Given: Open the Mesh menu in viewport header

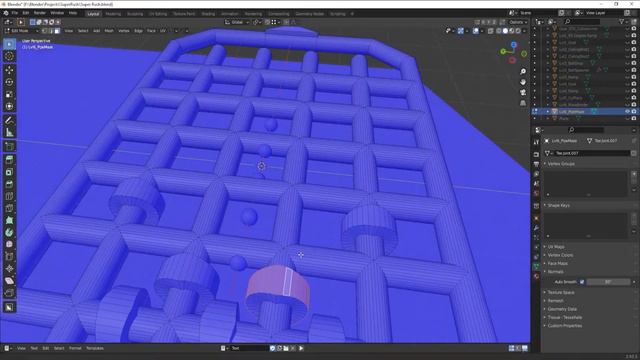Looking at the screenshot, I should coord(109,31).
